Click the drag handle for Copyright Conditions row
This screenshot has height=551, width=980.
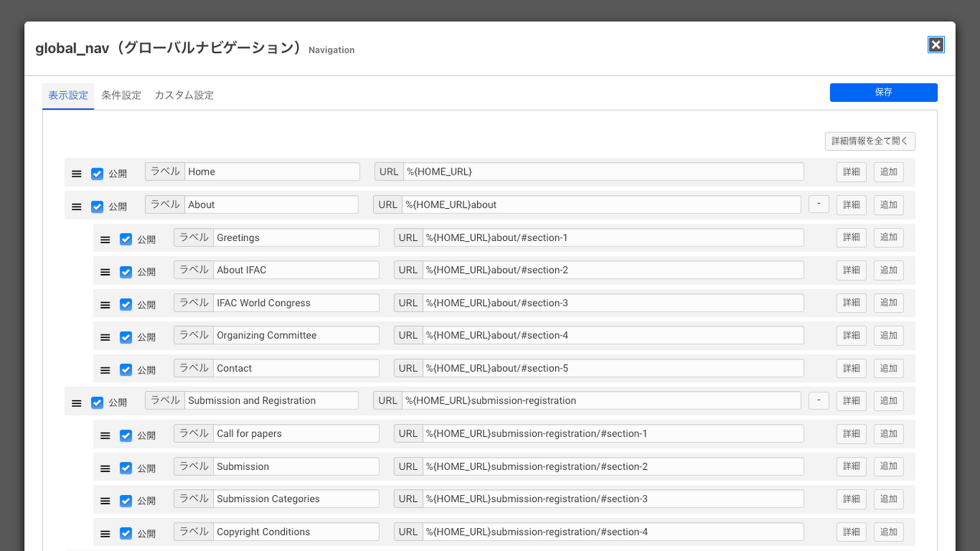pyautogui.click(x=106, y=533)
